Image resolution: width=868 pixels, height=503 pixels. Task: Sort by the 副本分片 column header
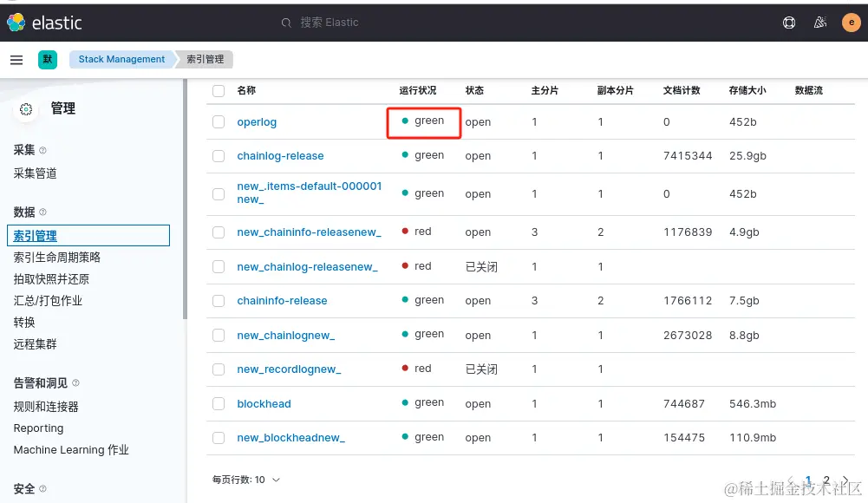[x=615, y=91]
